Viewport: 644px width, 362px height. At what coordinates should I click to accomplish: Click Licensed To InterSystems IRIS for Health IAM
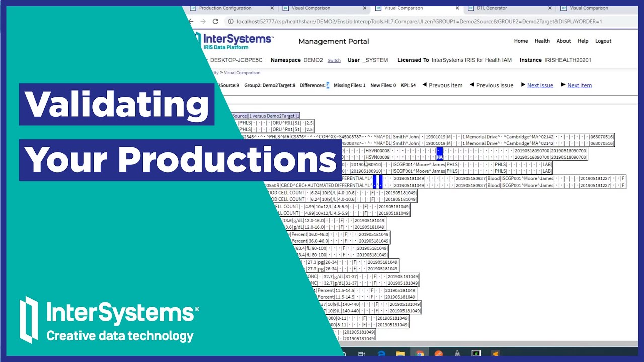point(455,60)
